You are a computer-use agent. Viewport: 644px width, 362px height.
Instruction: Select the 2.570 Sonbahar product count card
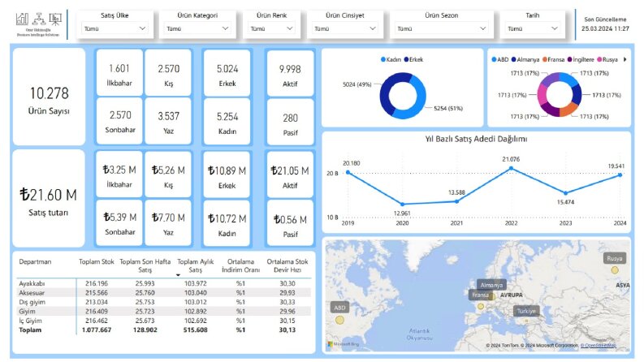pyautogui.click(x=119, y=121)
